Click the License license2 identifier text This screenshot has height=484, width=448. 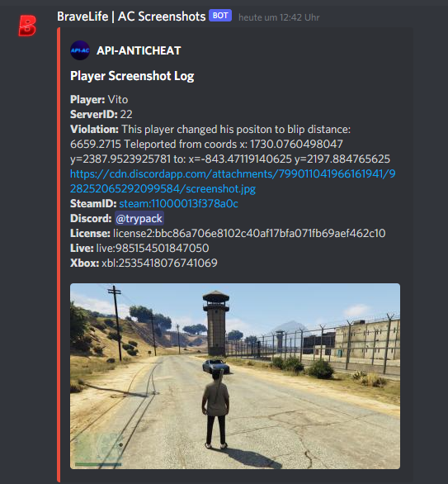coord(249,234)
